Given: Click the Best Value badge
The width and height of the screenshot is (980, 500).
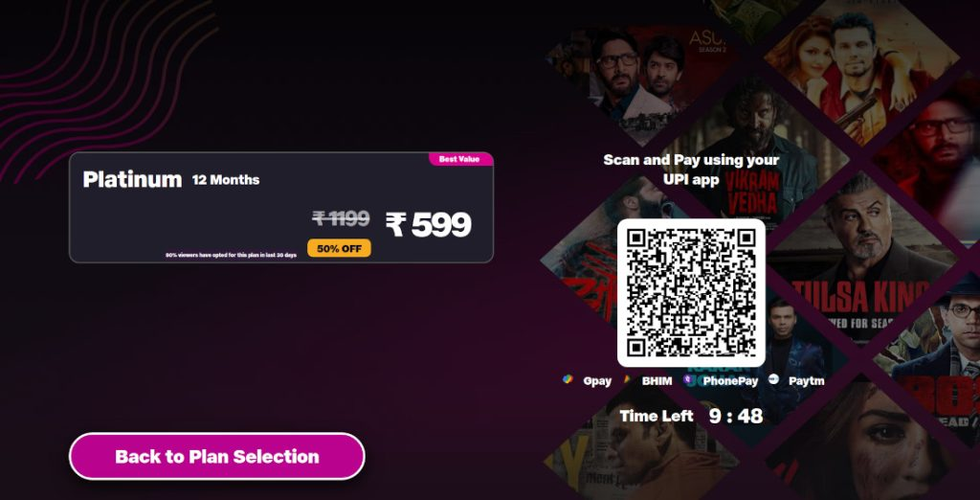Looking at the screenshot, I should pyautogui.click(x=460, y=159).
